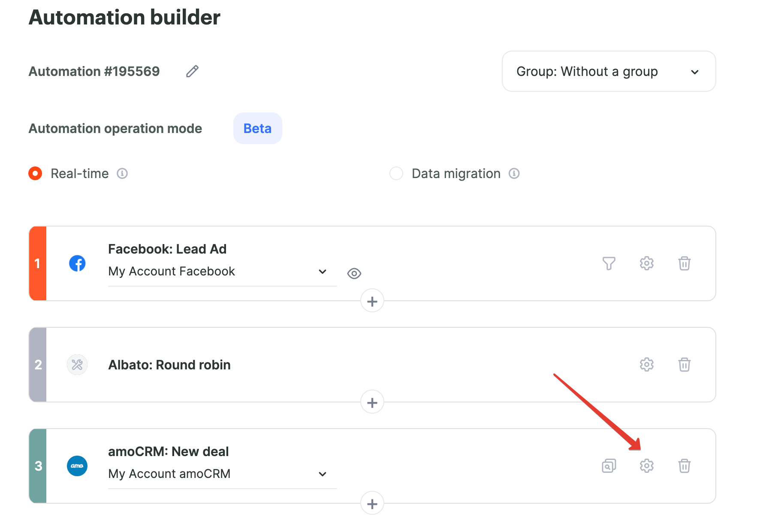Select the Data migration radio button
The width and height of the screenshot is (766, 532).
click(x=396, y=173)
